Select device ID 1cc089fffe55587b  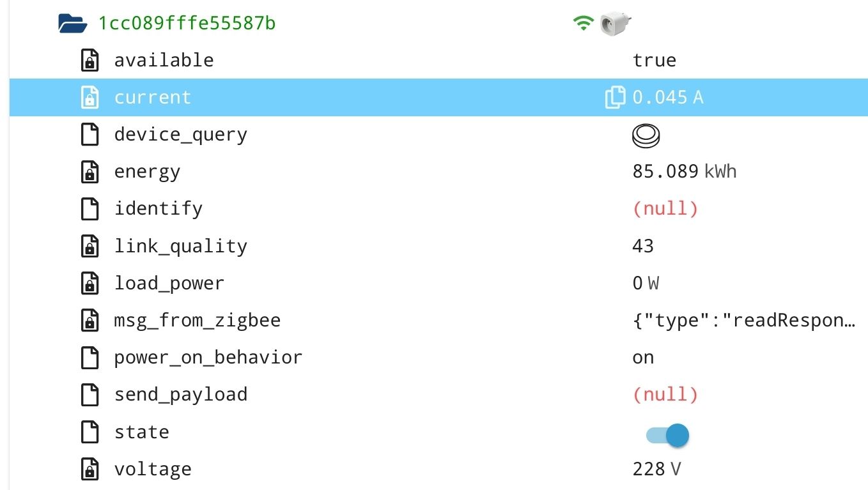click(187, 24)
